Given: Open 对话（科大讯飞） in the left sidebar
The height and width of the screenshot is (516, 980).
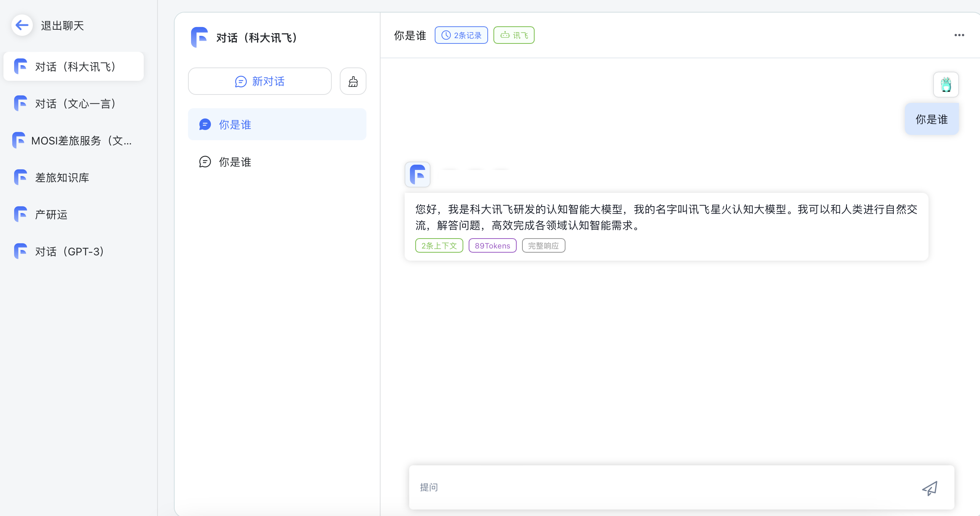Looking at the screenshot, I should point(74,66).
